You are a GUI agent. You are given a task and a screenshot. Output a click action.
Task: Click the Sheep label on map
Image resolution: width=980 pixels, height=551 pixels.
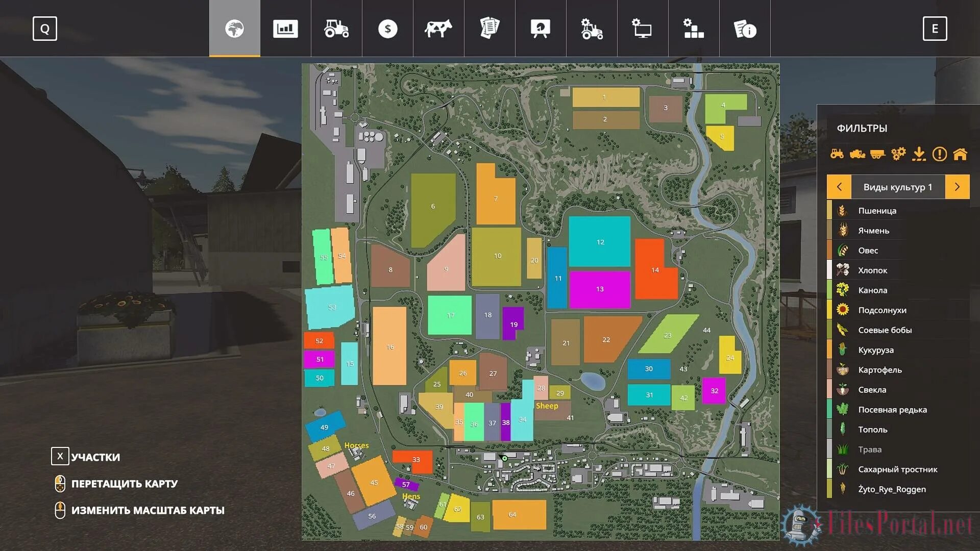[547, 406]
